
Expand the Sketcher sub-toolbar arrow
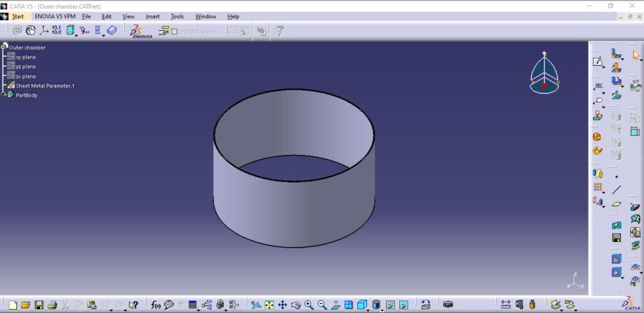(603, 67)
